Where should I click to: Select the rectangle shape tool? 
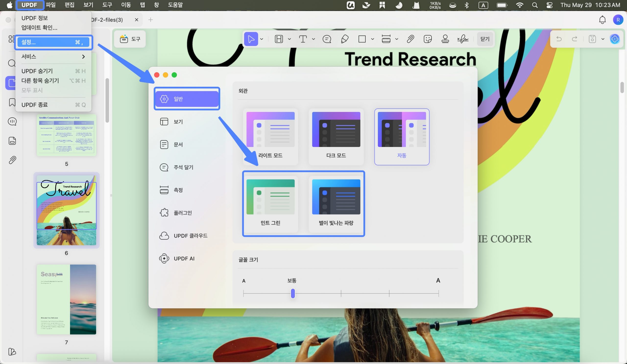[x=362, y=39]
